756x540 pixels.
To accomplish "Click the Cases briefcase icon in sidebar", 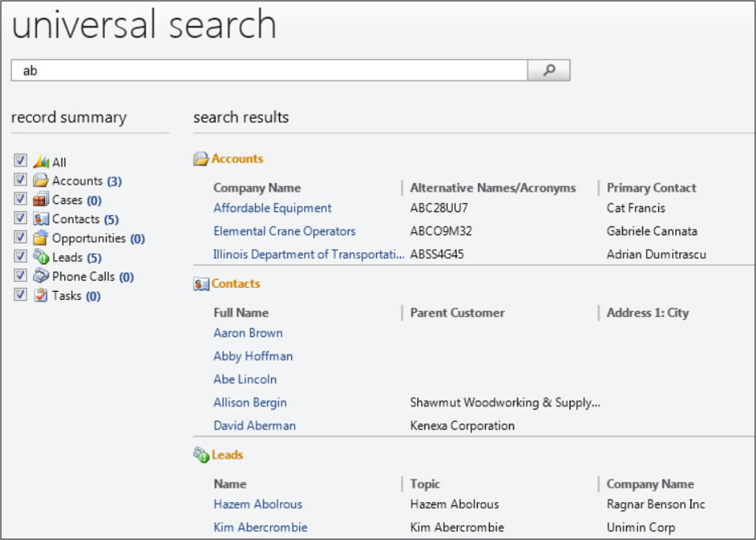I will (41, 200).
